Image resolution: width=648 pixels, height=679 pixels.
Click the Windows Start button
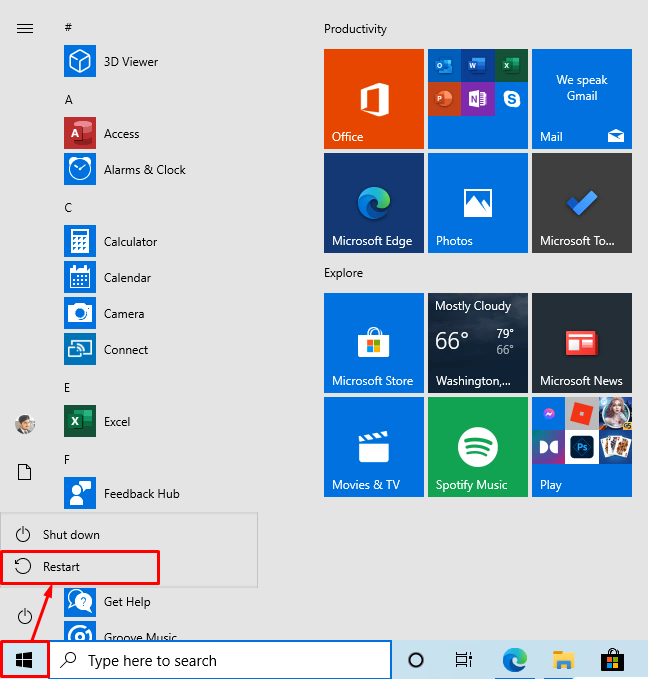[x=24, y=660]
